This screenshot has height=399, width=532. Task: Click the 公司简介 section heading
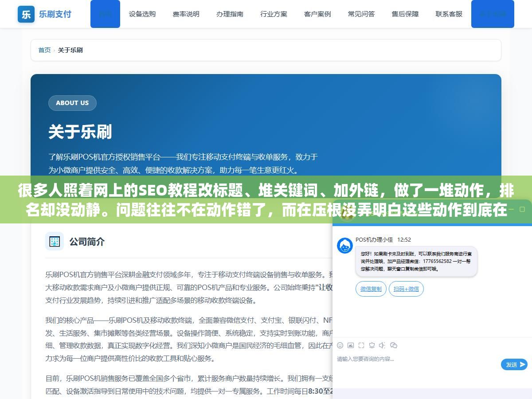(87, 242)
